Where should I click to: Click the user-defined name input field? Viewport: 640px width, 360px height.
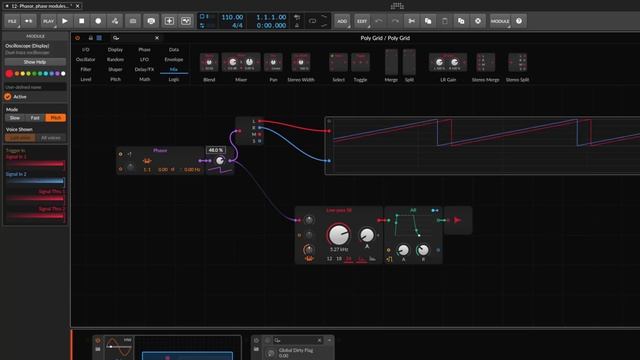point(35,87)
